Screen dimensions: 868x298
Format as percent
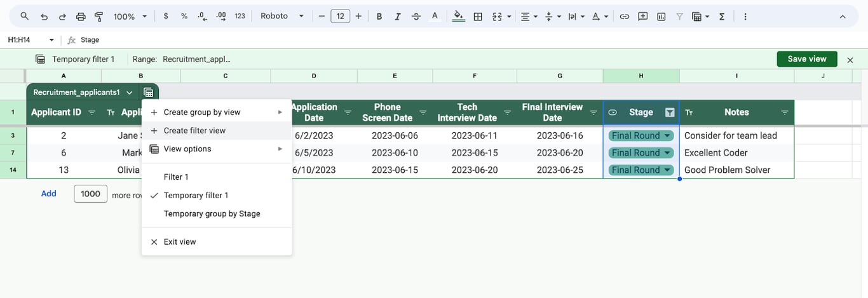184,17
